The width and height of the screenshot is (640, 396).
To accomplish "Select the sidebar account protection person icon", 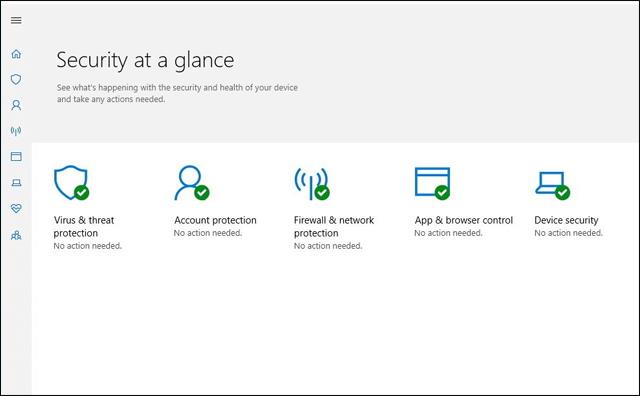I will click(16, 105).
